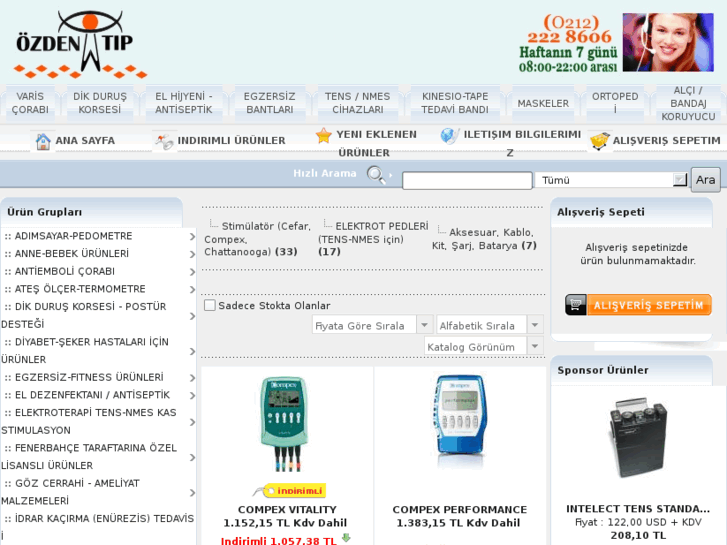This screenshot has width=727, height=545.
Task: Open INTELECT TENS STANDA... product title
Action: (x=638, y=509)
